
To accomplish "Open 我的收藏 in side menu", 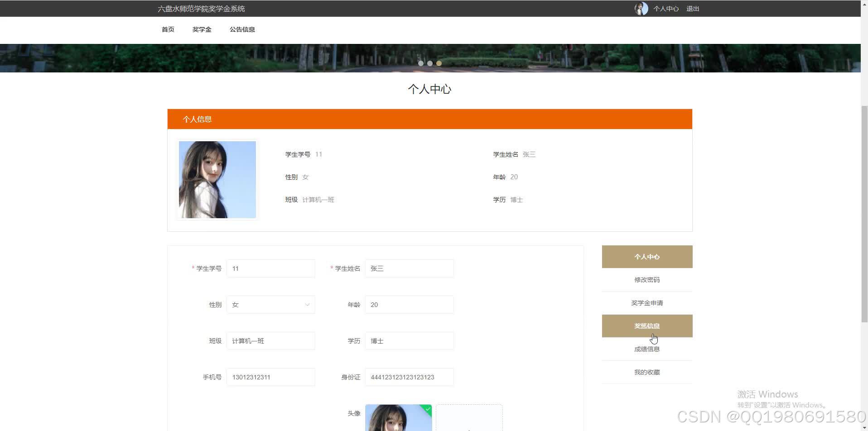I will click(647, 372).
